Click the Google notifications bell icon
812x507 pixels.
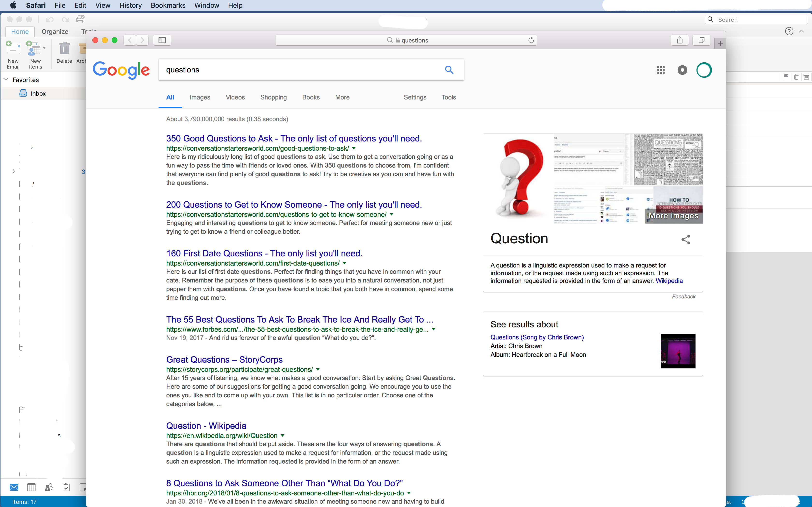tap(682, 70)
